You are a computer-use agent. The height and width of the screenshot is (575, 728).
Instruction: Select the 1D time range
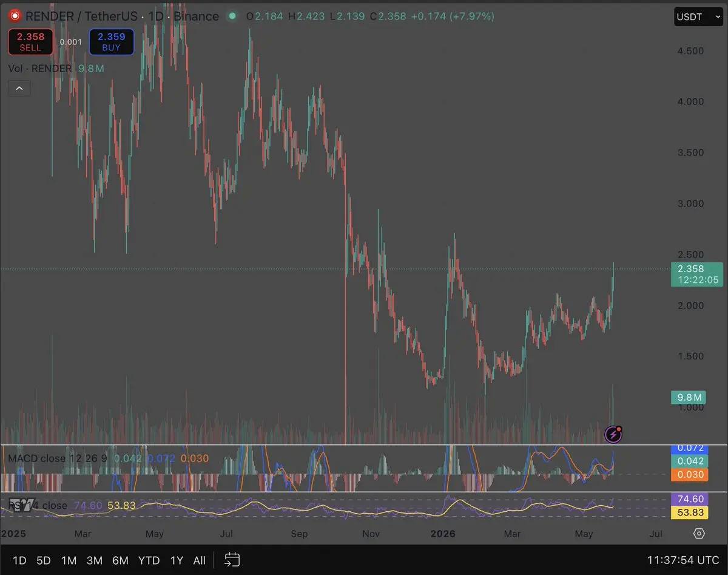coord(19,560)
